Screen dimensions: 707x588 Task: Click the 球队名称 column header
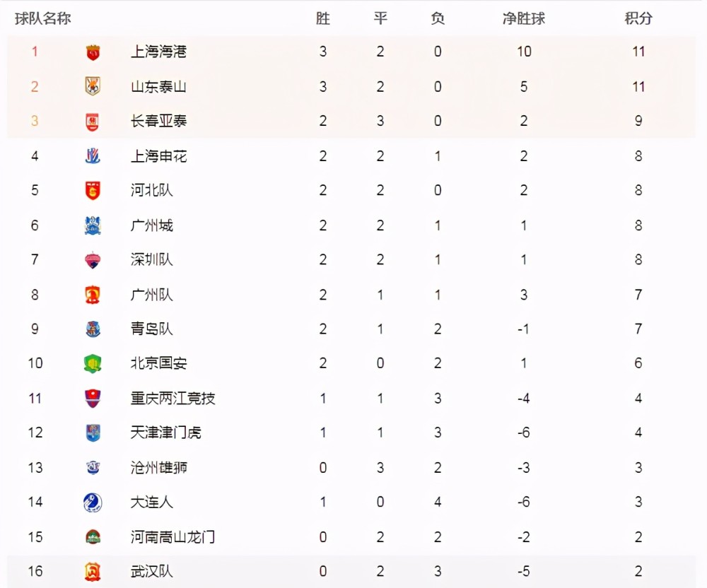tap(43, 18)
